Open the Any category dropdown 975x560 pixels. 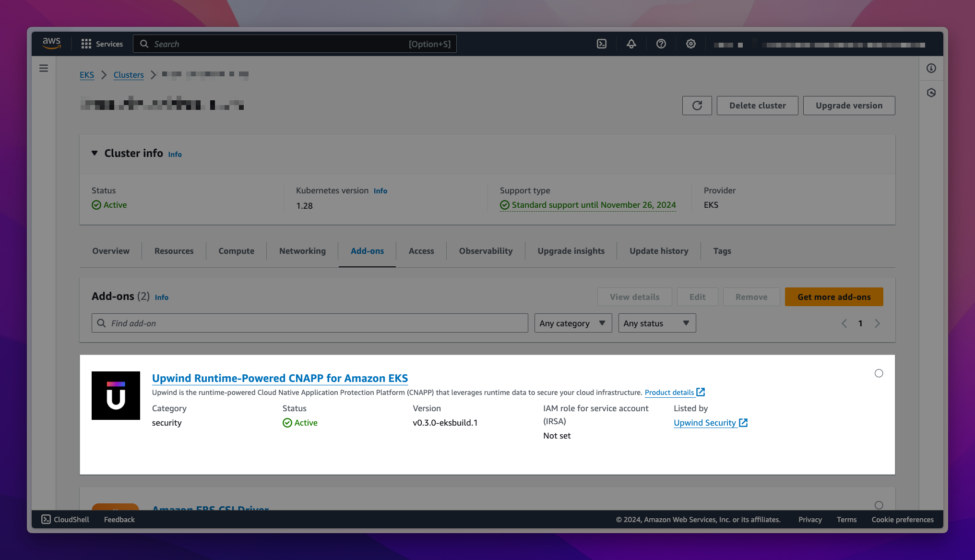pyautogui.click(x=573, y=323)
